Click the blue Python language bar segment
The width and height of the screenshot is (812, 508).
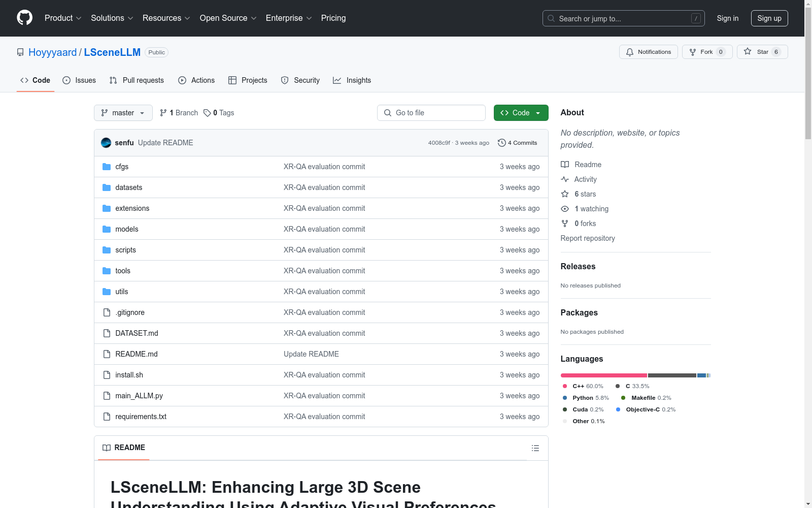[x=701, y=375]
